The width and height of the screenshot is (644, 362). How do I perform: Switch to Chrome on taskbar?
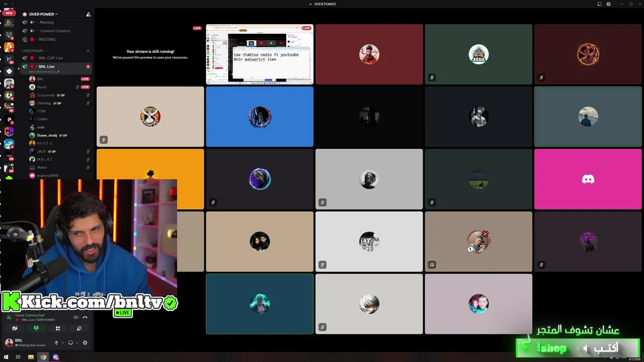[43, 357]
